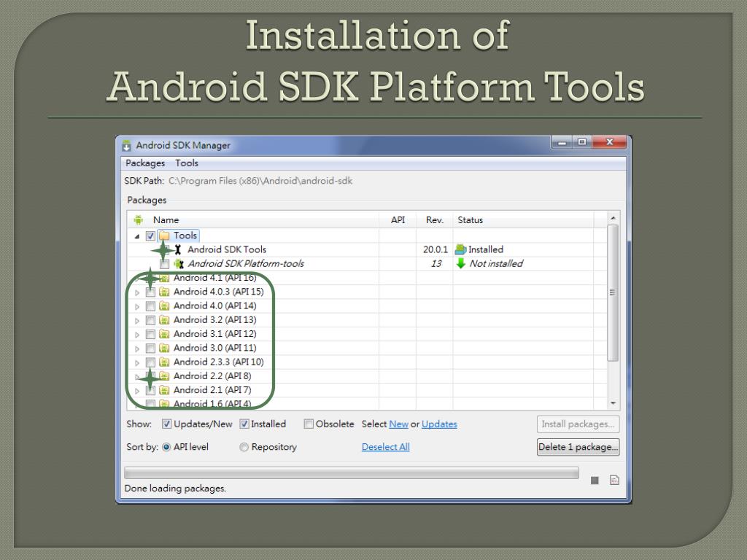Image resolution: width=747 pixels, height=560 pixels.
Task: Click the Name column header
Action: coord(253,219)
